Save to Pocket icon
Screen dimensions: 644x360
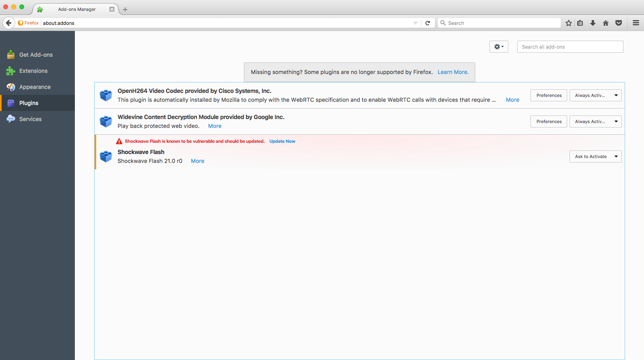619,23
